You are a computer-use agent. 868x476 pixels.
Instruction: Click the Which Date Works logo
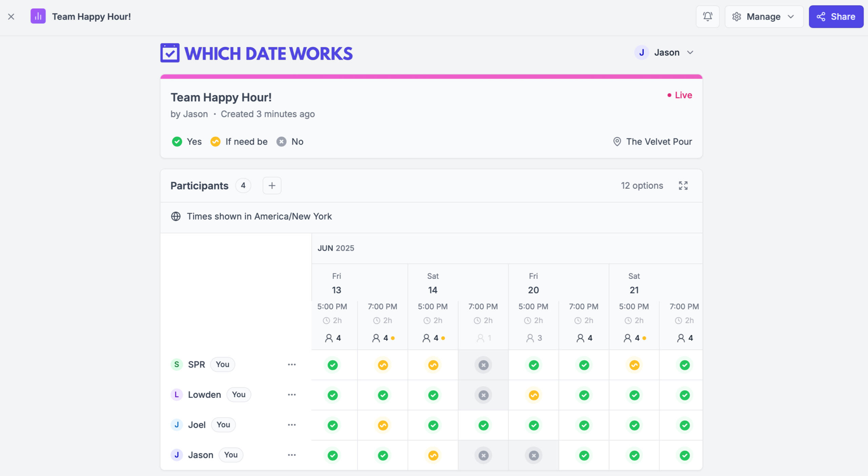(x=256, y=53)
